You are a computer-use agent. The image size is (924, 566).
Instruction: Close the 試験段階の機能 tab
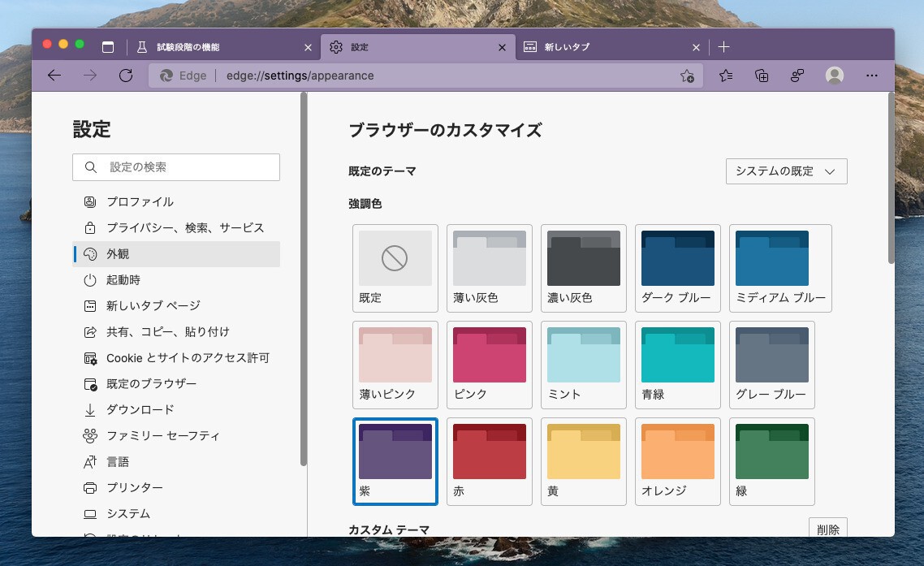(308, 47)
